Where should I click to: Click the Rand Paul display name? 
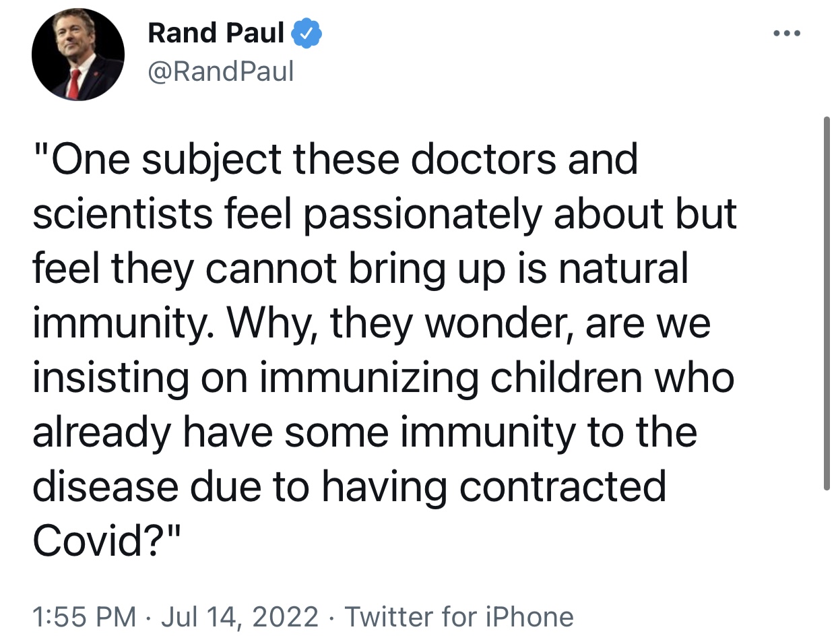coord(216,33)
